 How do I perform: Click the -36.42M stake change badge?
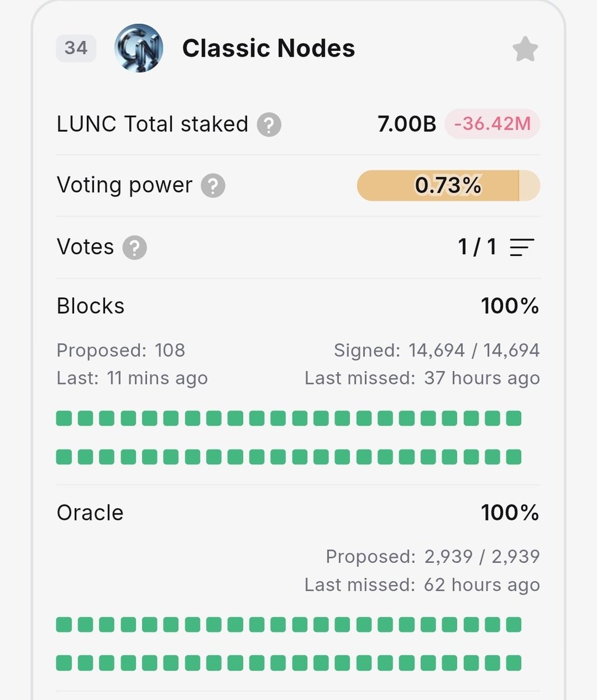click(493, 124)
